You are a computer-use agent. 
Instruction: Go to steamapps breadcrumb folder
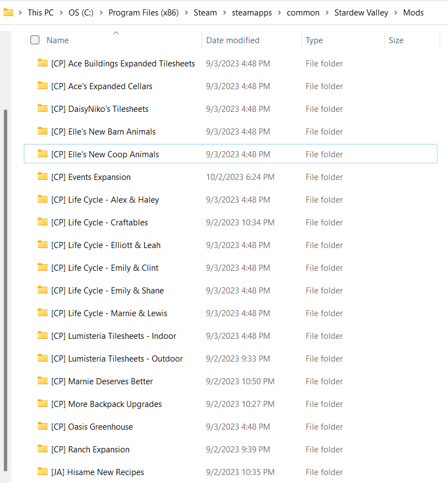coord(252,13)
